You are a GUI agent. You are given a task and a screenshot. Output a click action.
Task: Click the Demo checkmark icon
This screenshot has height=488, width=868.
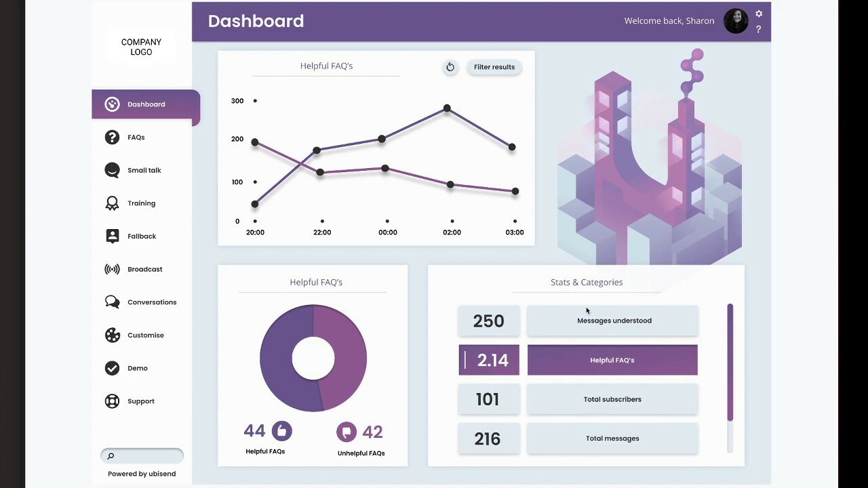coord(112,368)
